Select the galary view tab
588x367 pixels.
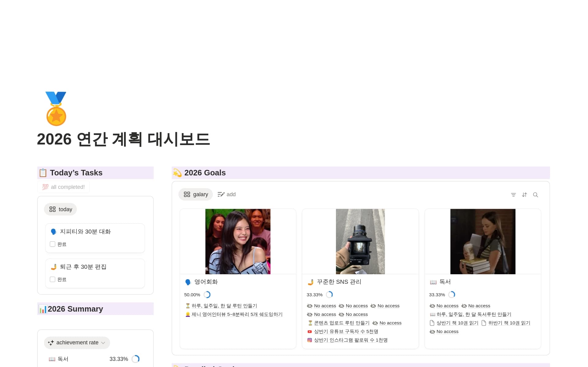tap(196, 194)
